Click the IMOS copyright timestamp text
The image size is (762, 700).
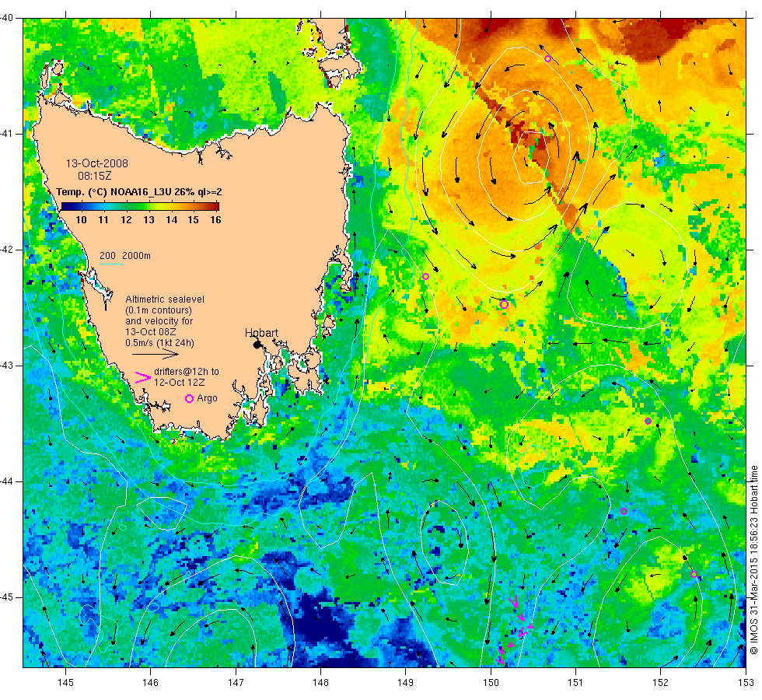(x=753, y=559)
